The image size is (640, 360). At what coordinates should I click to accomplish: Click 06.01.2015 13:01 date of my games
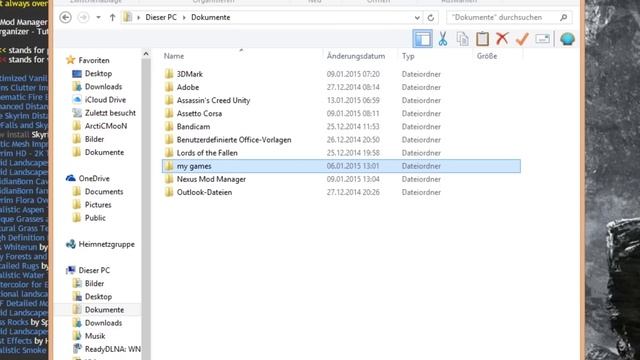click(x=353, y=166)
